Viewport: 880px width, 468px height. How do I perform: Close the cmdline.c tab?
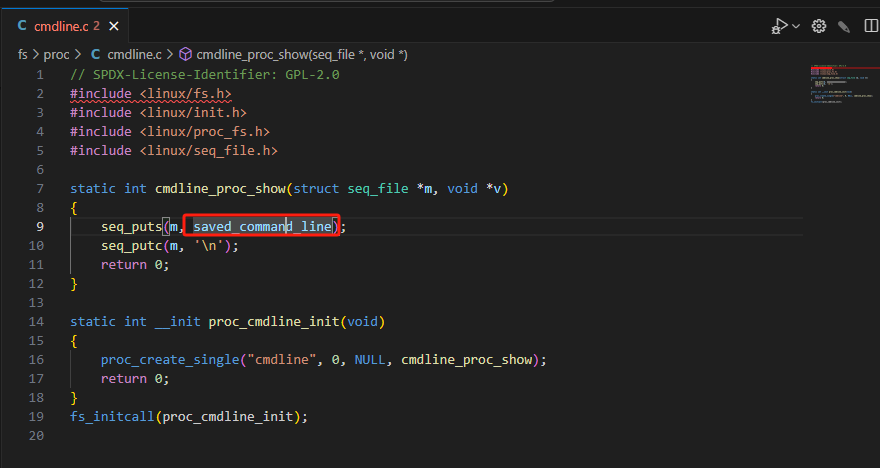(113, 26)
